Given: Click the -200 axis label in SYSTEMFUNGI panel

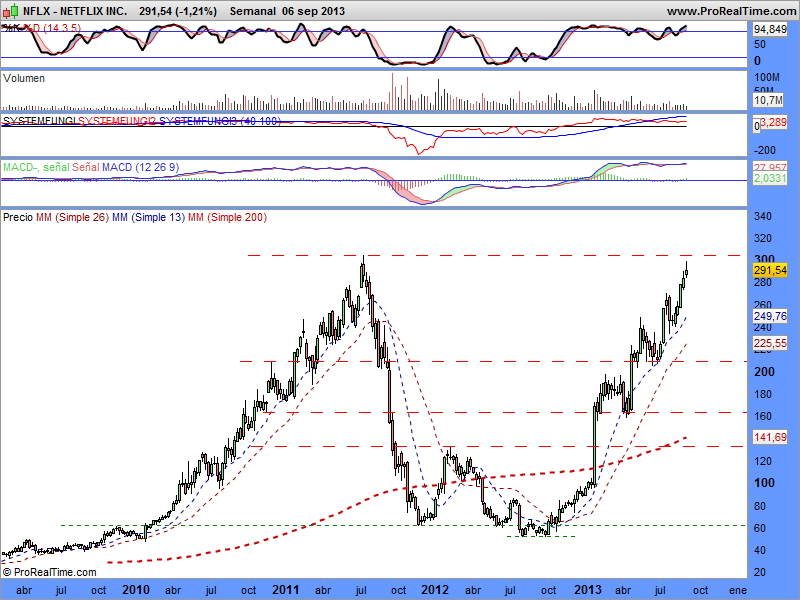Looking at the screenshot, I should [x=764, y=150].
